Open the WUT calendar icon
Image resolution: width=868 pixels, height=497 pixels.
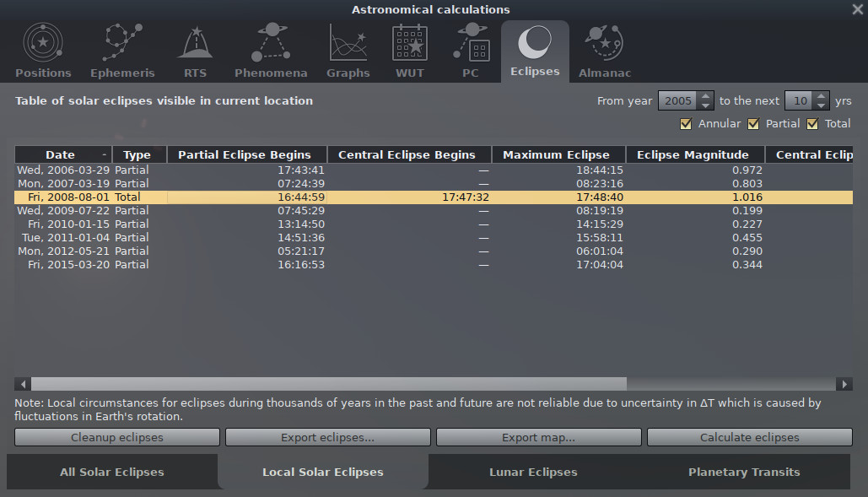pyautogui.click(x=410, y=42)
